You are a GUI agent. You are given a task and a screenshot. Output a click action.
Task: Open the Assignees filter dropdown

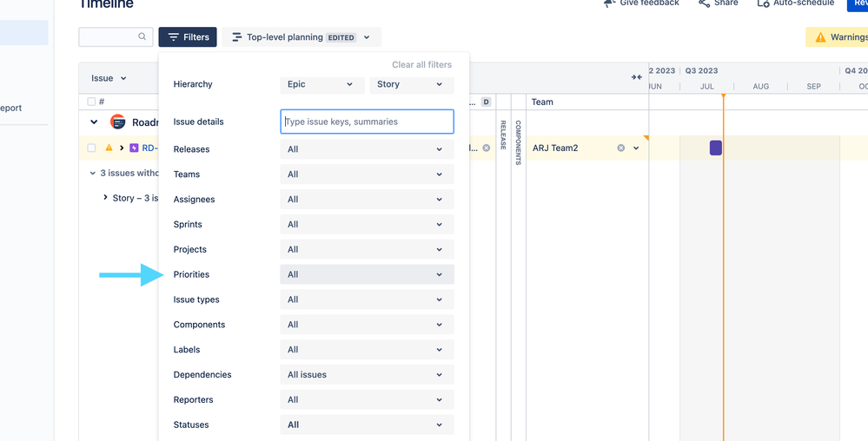(367, 199)
